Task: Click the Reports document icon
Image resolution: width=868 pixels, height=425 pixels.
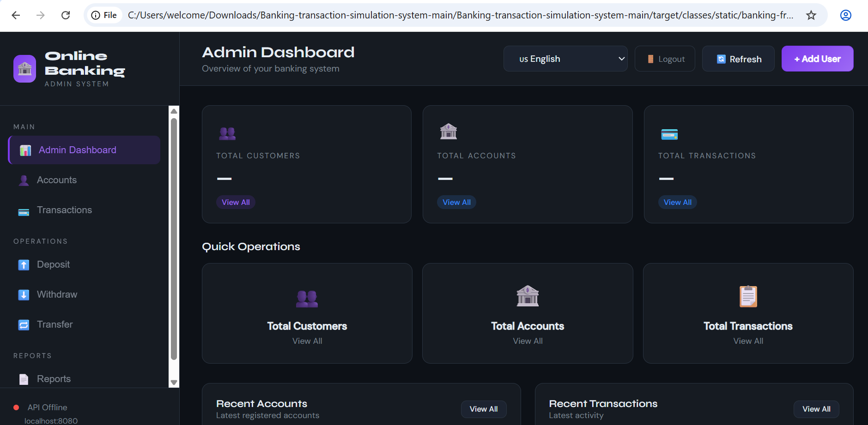Action: 24,379
